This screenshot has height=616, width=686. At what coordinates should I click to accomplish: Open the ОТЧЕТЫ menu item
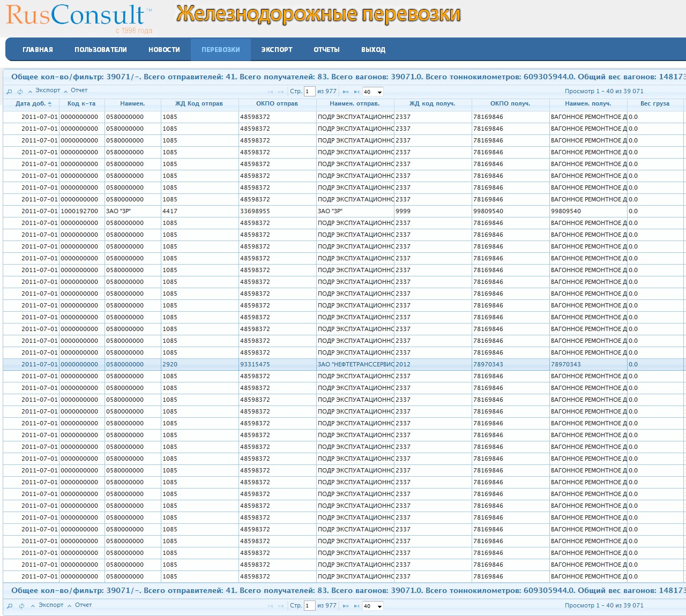(327, 50)
